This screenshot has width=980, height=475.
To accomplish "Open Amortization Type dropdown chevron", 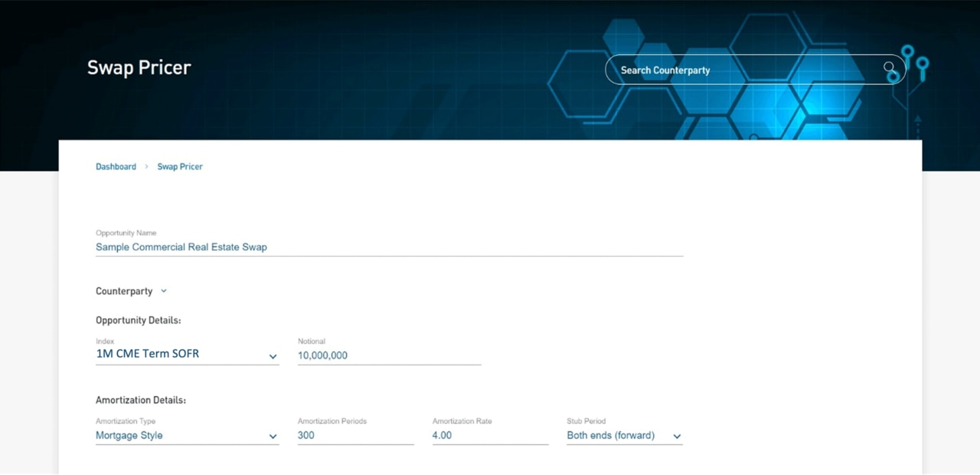I will 273,437.
